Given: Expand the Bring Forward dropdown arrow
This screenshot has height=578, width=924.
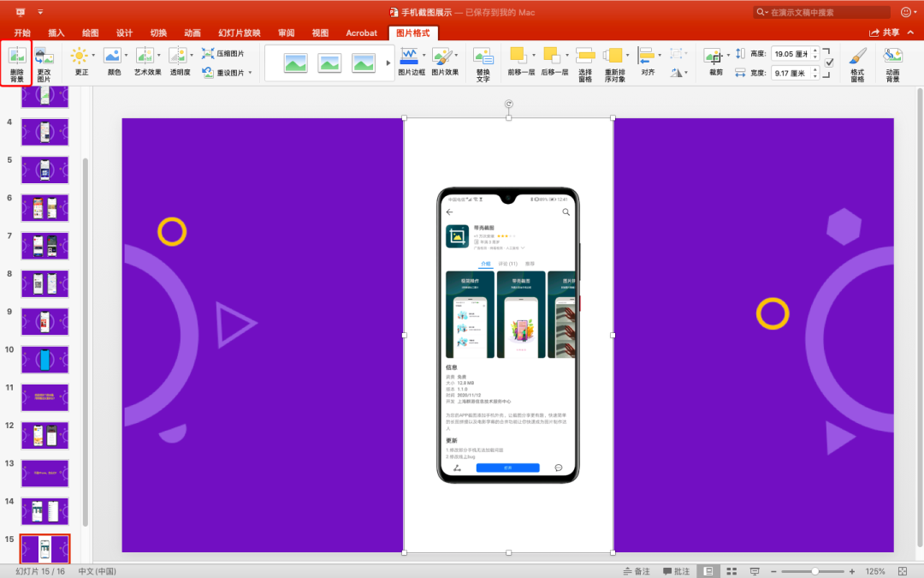Looking at the screenshot, I should (x=533, y=56).
